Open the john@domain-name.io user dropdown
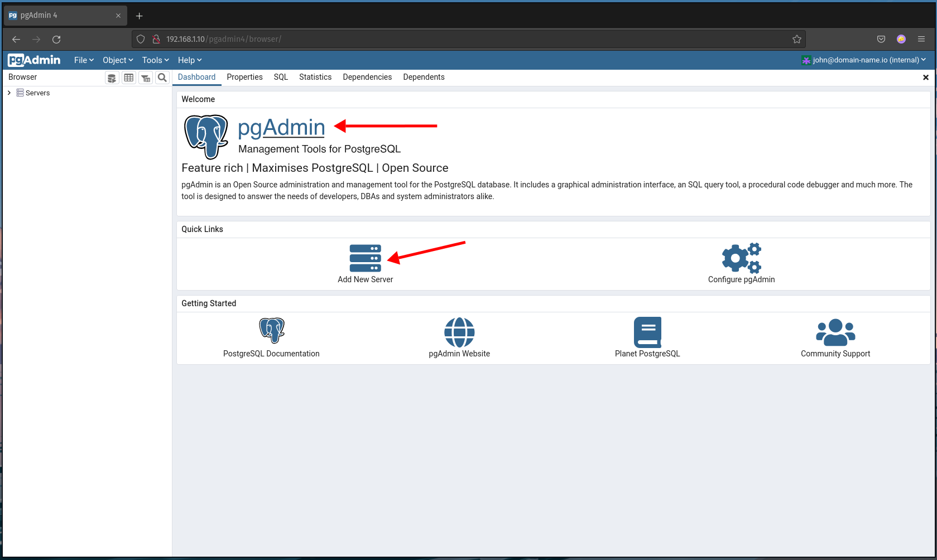The width and height of the screenshot is (937, 560). pos(864,60)
